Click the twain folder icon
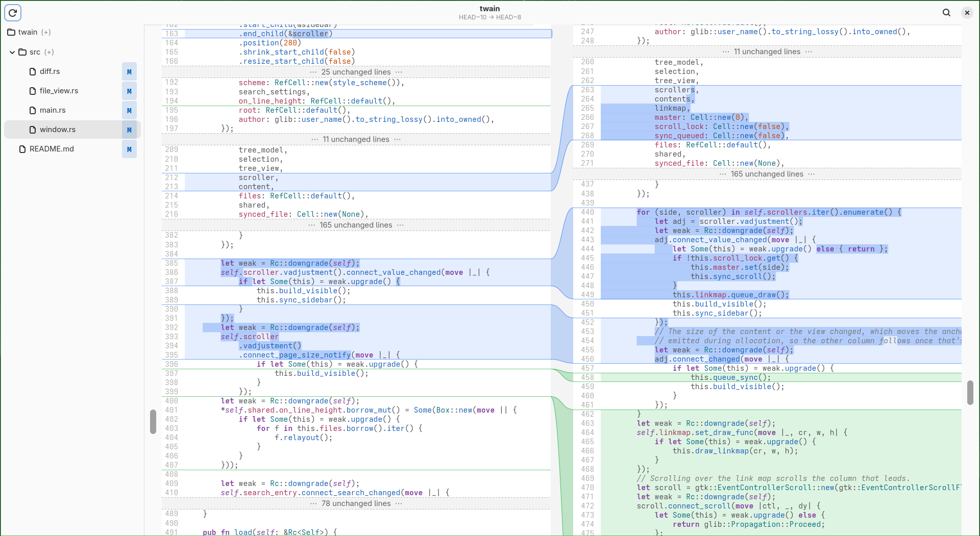 (11, 32)
